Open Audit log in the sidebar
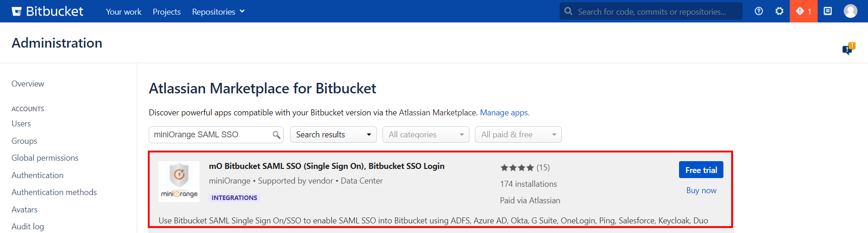This screenshot has width=868, height=233. 28,227
